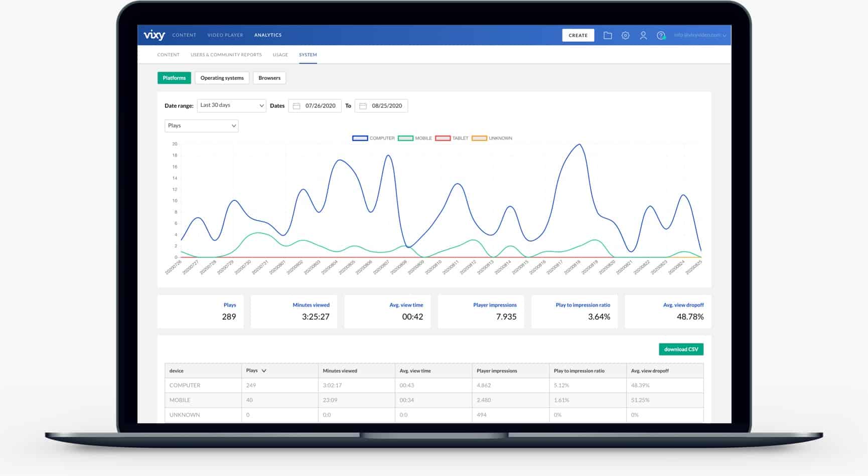Screen dimensions: 868x476
Task: Click the UNKNOWN row device cell
Action: [203, 415]
